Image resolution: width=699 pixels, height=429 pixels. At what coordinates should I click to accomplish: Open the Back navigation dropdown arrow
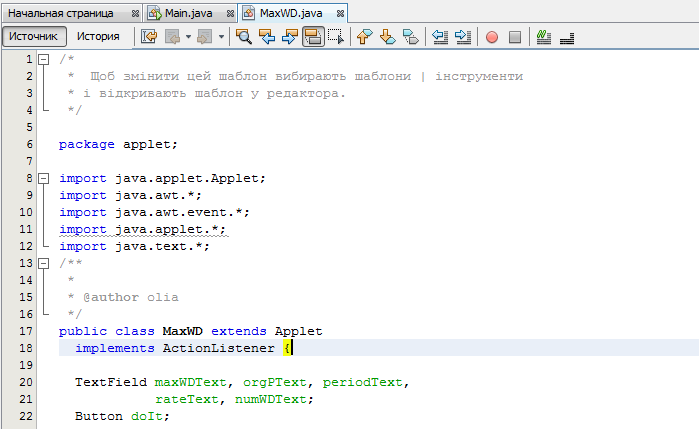(x=189, y=37)
